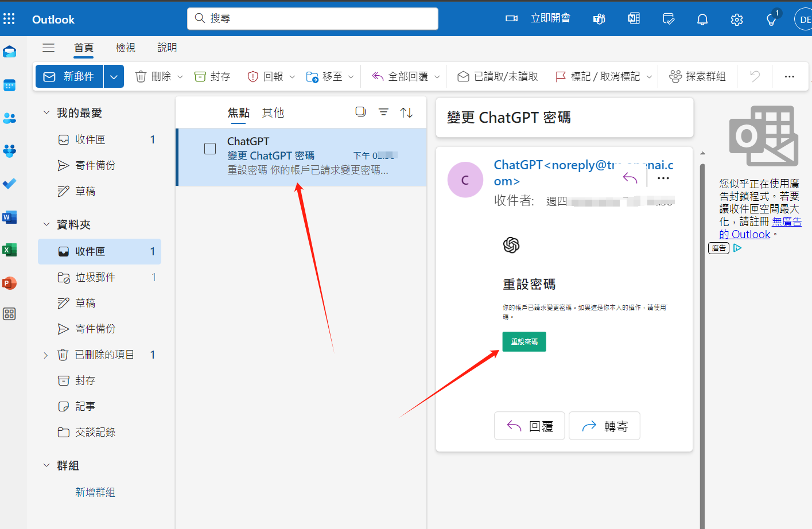This screenshot has height=529, width=812.
Task: Click the green 重設密碼 button
Action: [524, 341]
